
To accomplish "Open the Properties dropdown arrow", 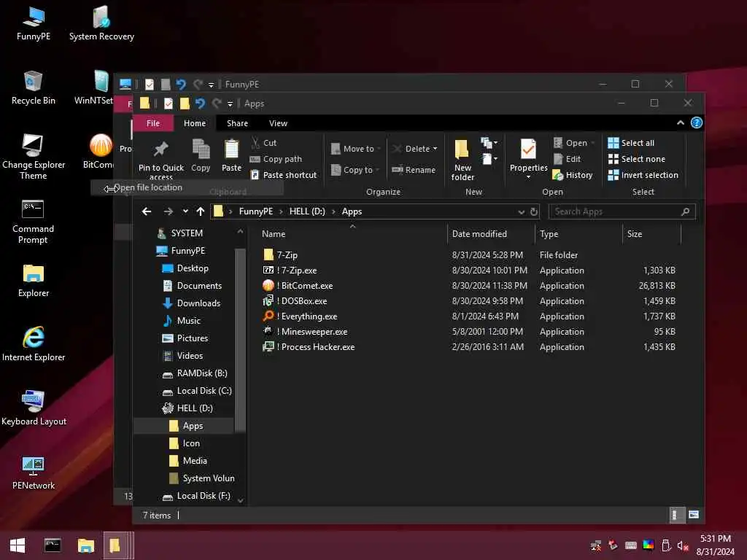I will click(x=528, y=177).
